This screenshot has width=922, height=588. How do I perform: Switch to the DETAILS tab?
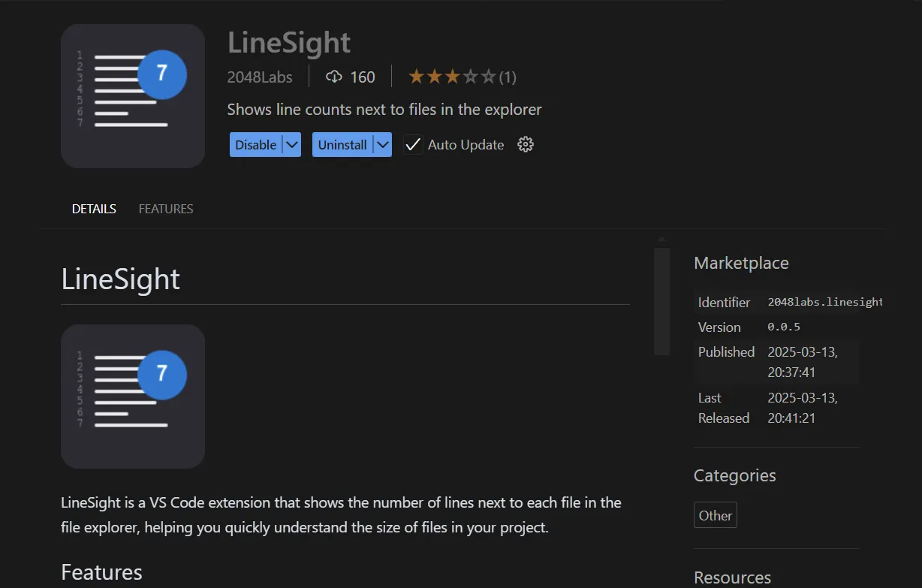coord(94,209)
